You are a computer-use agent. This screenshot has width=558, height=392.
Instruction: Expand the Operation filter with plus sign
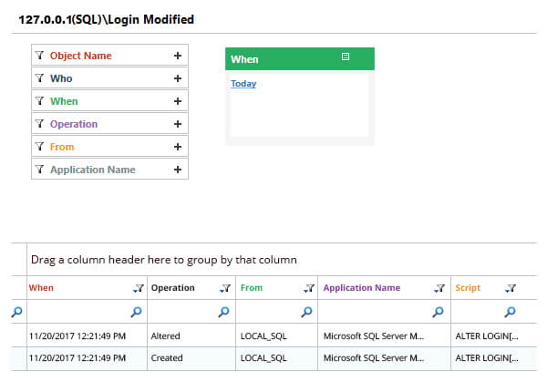[x=178, y=124]
